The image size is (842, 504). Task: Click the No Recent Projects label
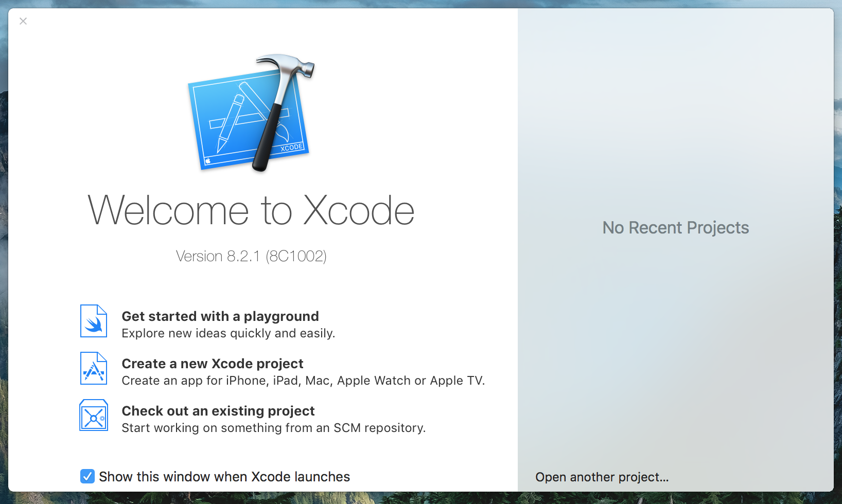click(676, 227)
